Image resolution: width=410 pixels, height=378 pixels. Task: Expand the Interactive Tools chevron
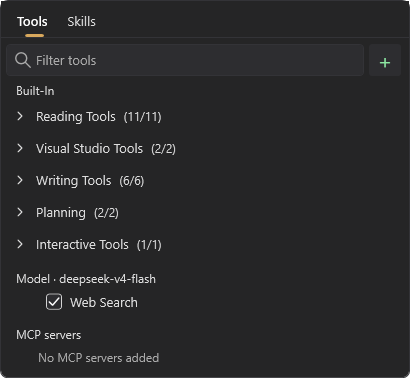coord(20,244)
